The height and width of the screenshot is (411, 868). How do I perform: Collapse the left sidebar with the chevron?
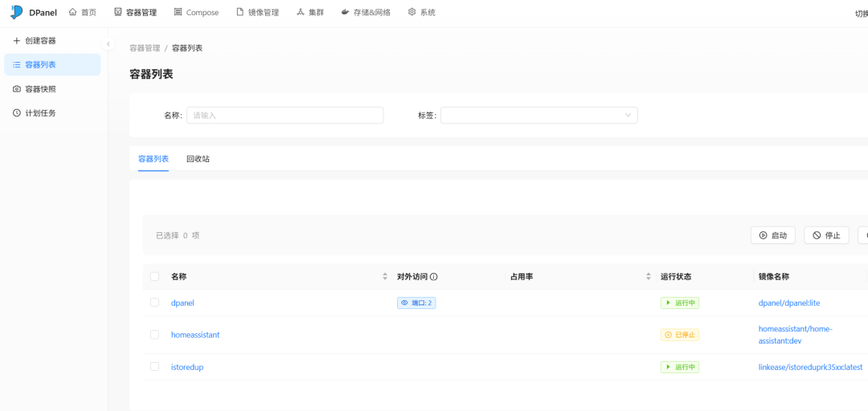tap(108, 44)
